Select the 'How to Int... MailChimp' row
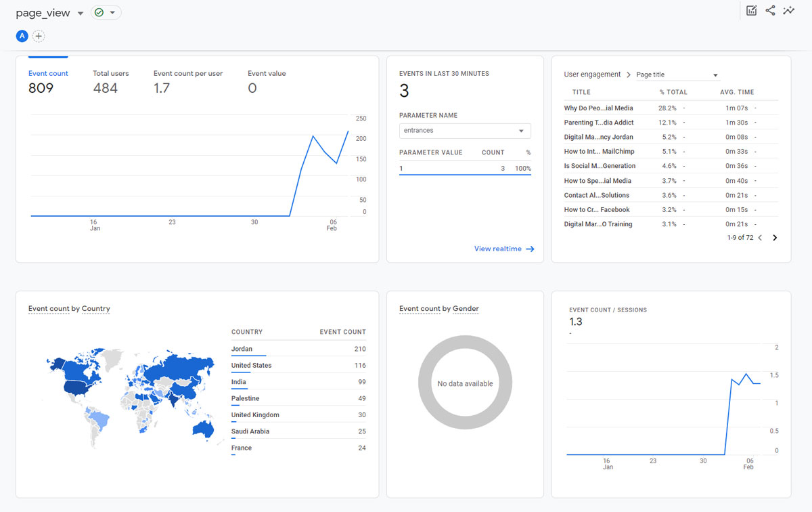The height and width of the screenshot is (512, 812). [x=671, y=151]
